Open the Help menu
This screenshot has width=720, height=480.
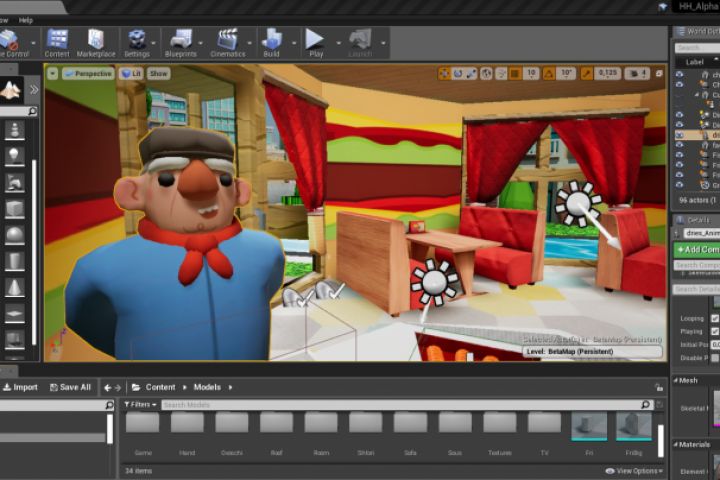[26, 20]
